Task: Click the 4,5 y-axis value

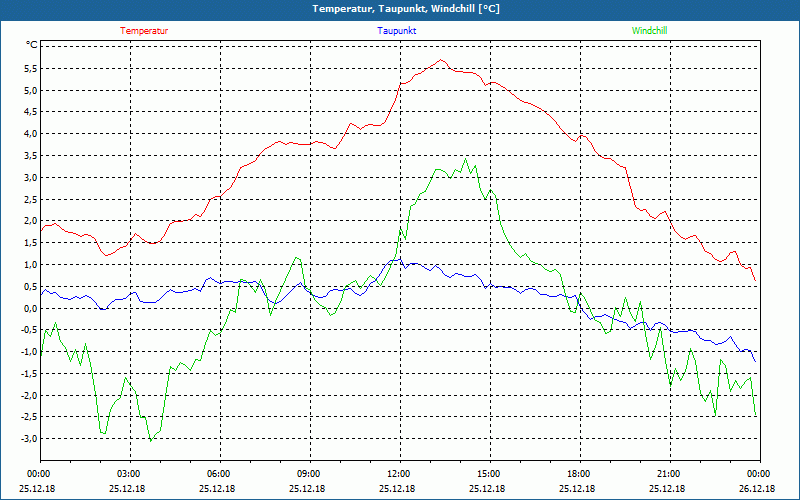Action: click(x=32, y=112)
